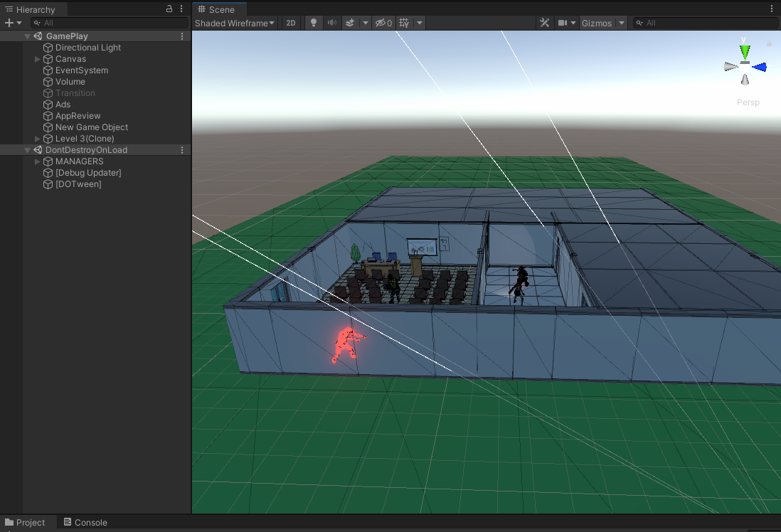Click Ads cube icon
781x532 pixels.
pyautogui.click(x=48, y=105)
